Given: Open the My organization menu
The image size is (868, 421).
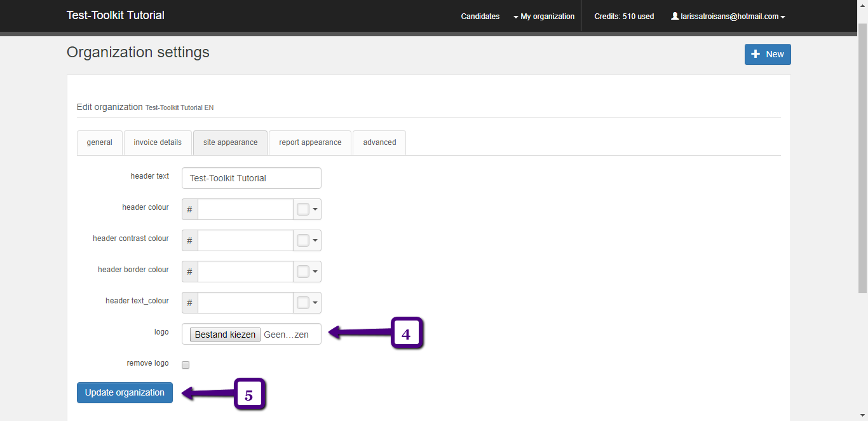Looking at the screenshot, I should pyautogui.click(x=544, y=17).
